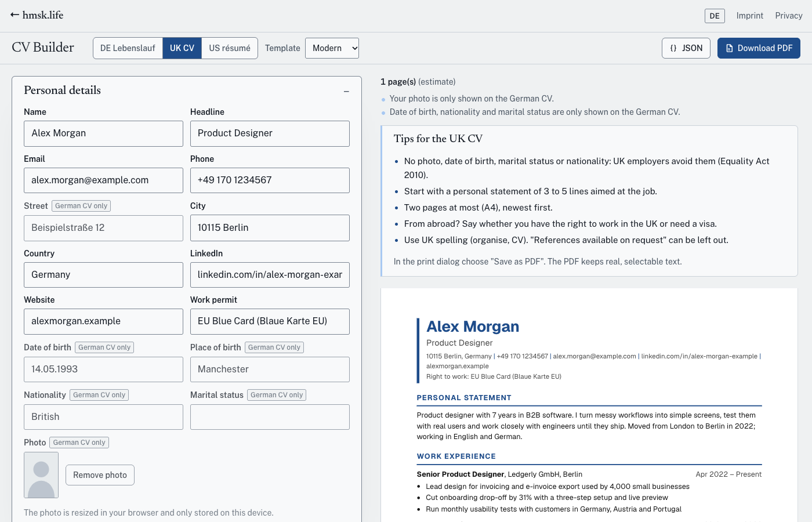Edit the Nationality field British
Image resolution: width=812 pixels, height=522 pixels.
103,417
